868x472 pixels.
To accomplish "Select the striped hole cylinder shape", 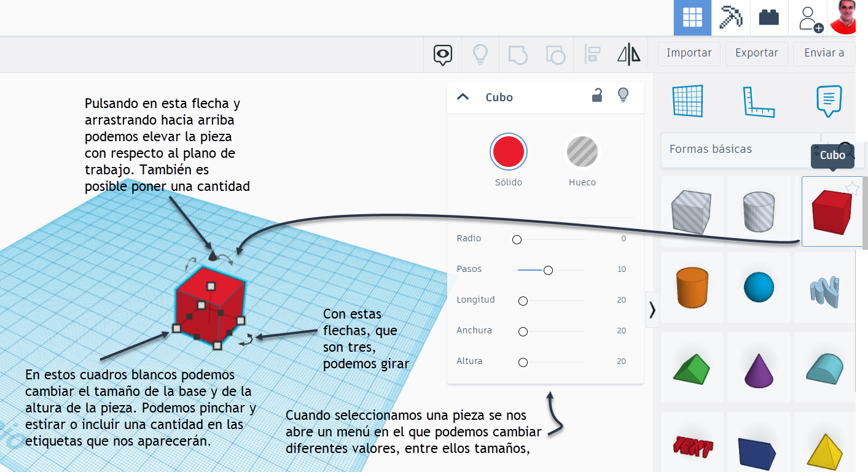I will click(x=760, y=212).
